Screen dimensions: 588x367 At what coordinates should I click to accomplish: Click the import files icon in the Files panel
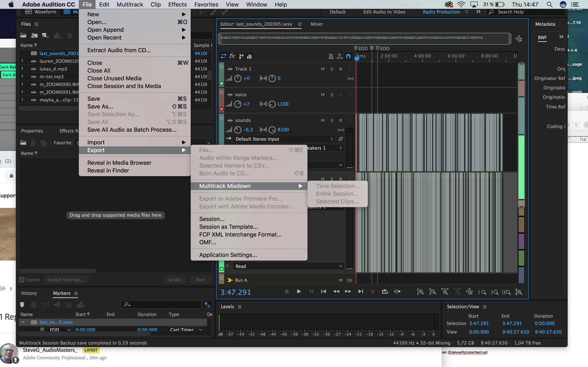(34, 35)
